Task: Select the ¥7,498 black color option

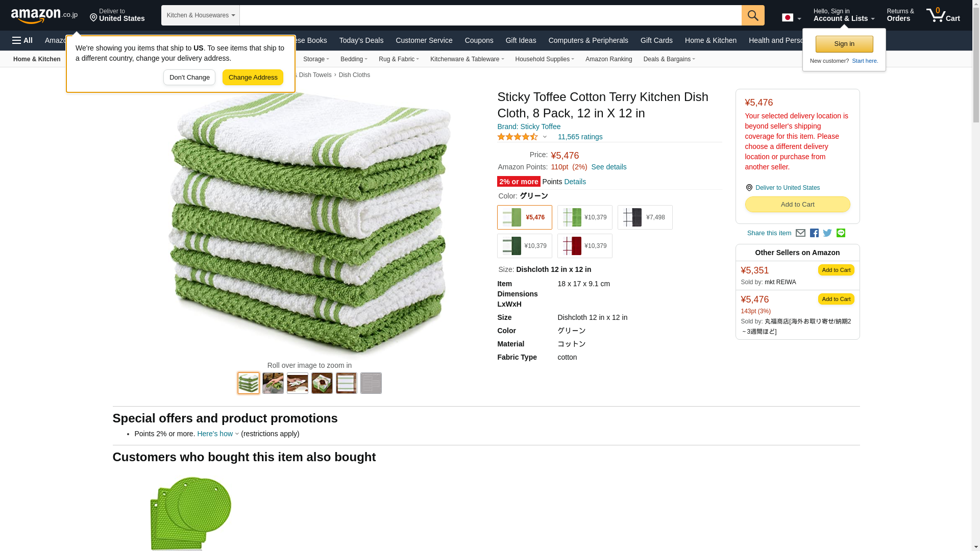Action: click(645, 217)
